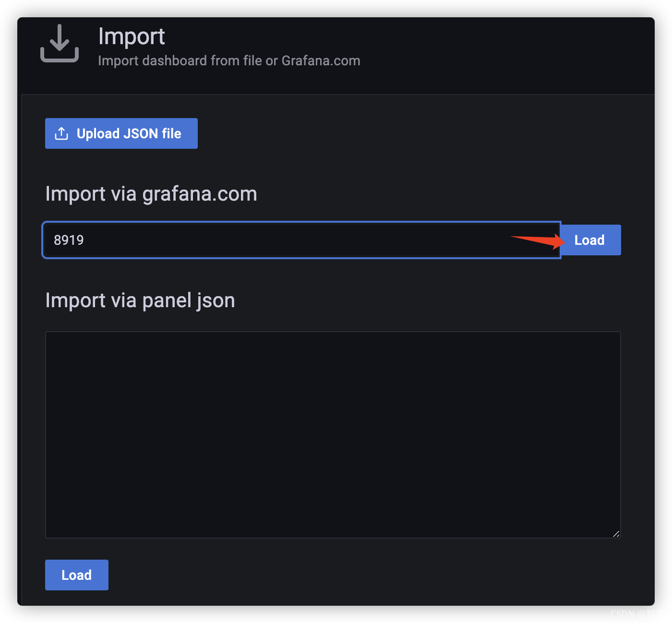Click the 'Import via panel json' heading
This screenshot has width=672, height=623.
140,300
